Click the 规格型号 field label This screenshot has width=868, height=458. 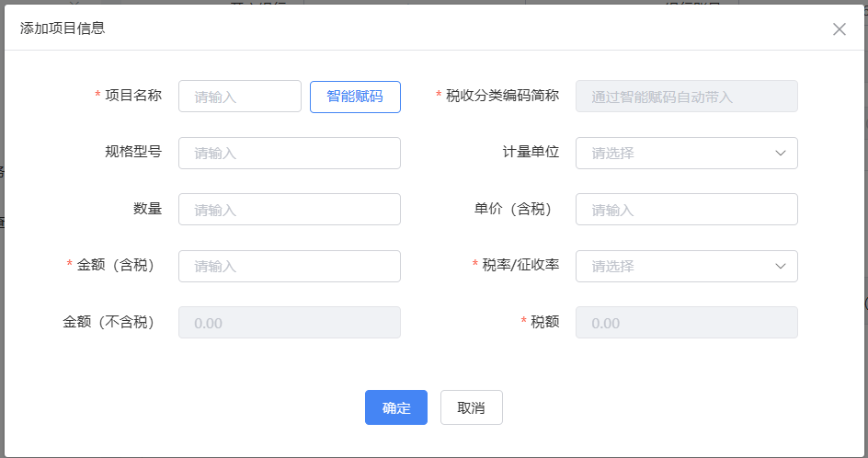(133, 152)
